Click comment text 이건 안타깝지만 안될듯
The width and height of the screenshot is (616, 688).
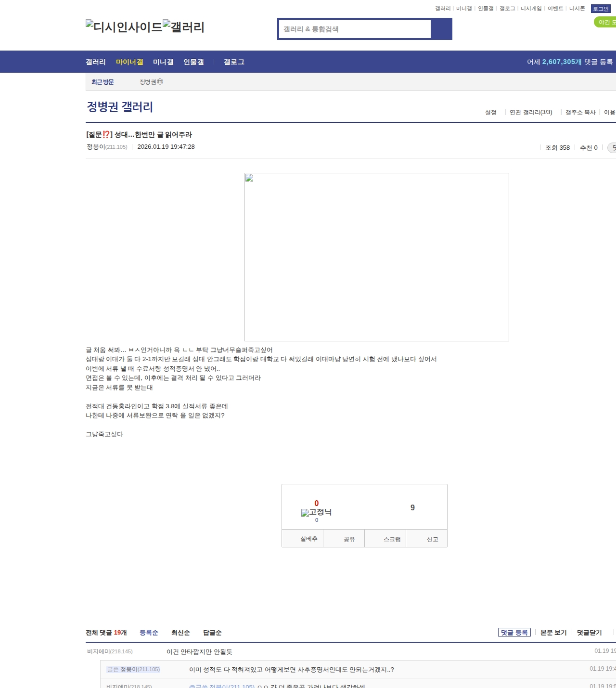[199, 652]
